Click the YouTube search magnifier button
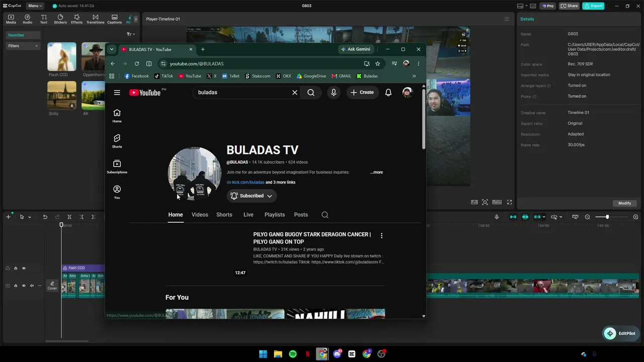Image resolution: width=644 pixels, height=362 pixels. click(x=311, y=93)
